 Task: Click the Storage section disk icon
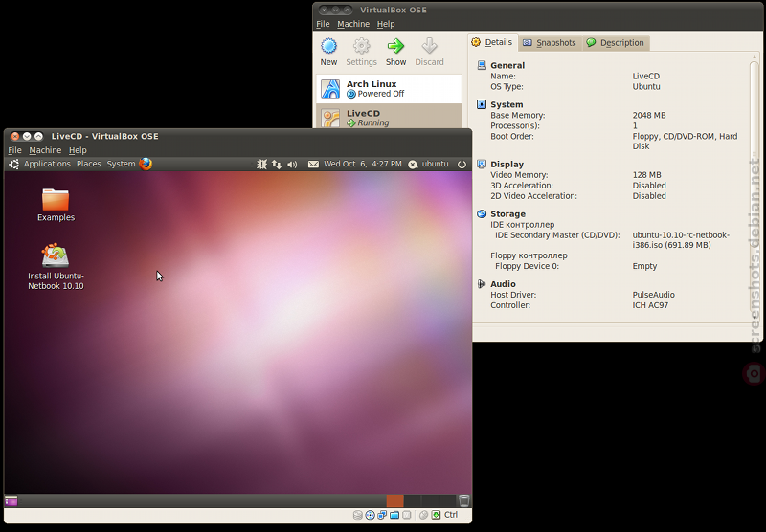pyautogui.click(x=482, y=213)
